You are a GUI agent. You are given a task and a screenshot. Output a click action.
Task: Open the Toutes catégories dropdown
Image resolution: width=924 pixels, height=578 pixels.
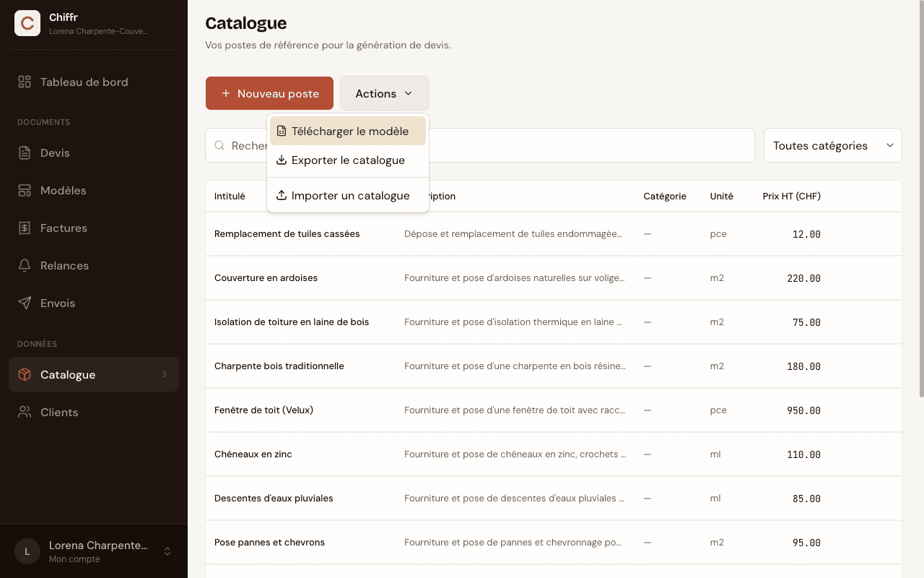tap(833, 145)
